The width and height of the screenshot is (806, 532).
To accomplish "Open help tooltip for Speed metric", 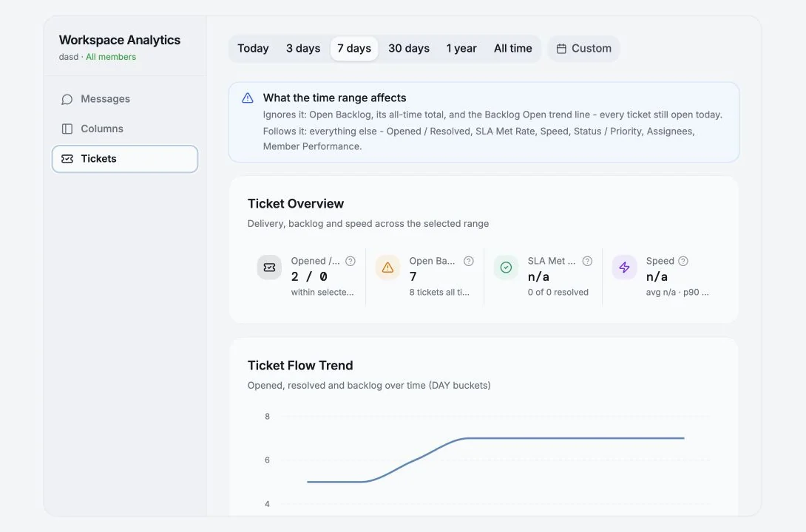I will pos(683,261).
